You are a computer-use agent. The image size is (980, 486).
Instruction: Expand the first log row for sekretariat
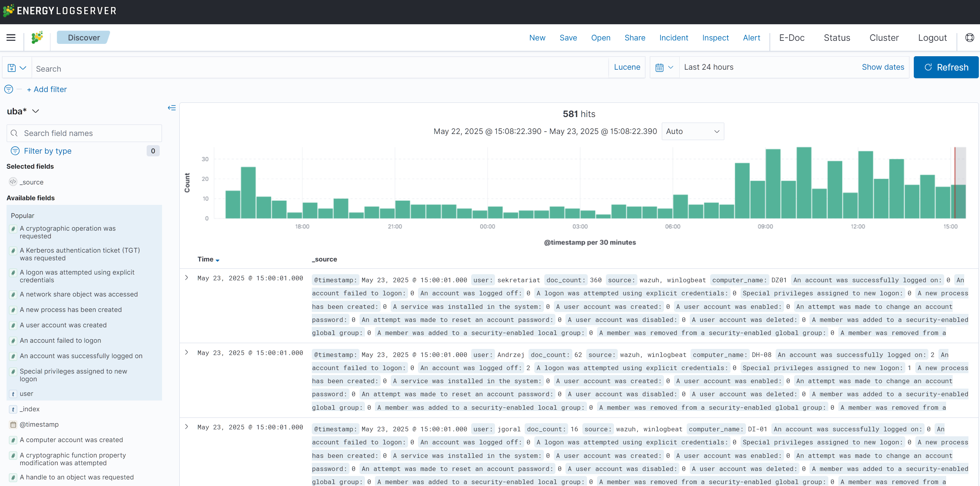(187, 278)
